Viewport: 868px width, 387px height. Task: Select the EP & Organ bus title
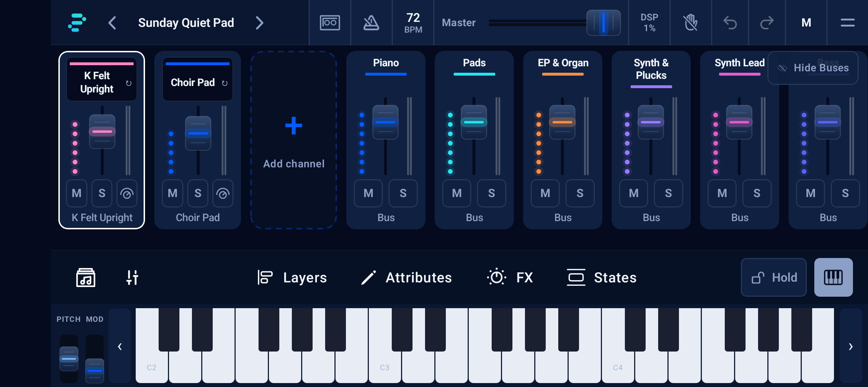pos(563,63)
